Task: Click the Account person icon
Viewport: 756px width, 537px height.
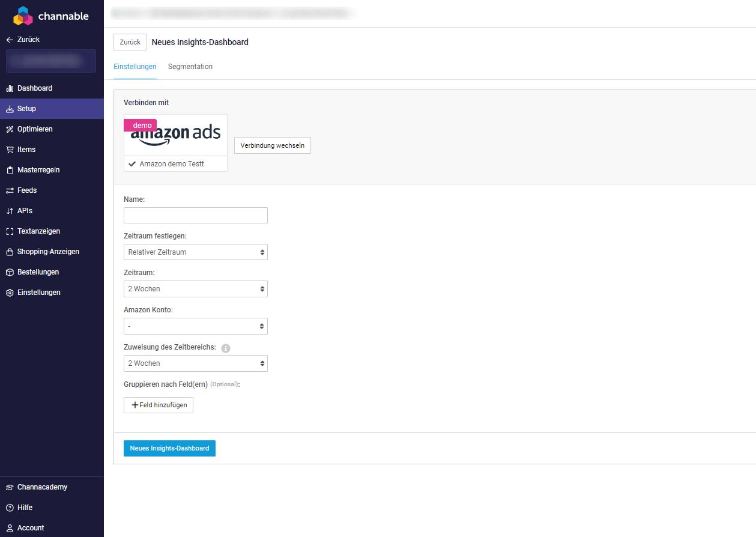Action: 10,528
